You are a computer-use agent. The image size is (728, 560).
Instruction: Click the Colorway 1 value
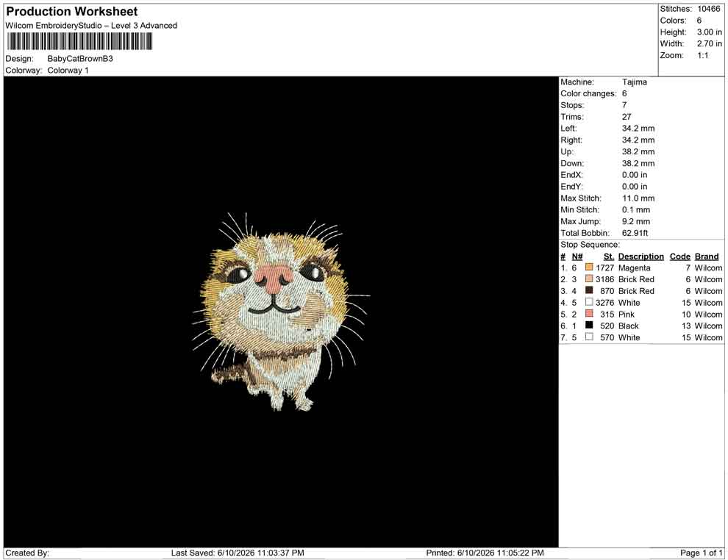[x=68, y=71]
